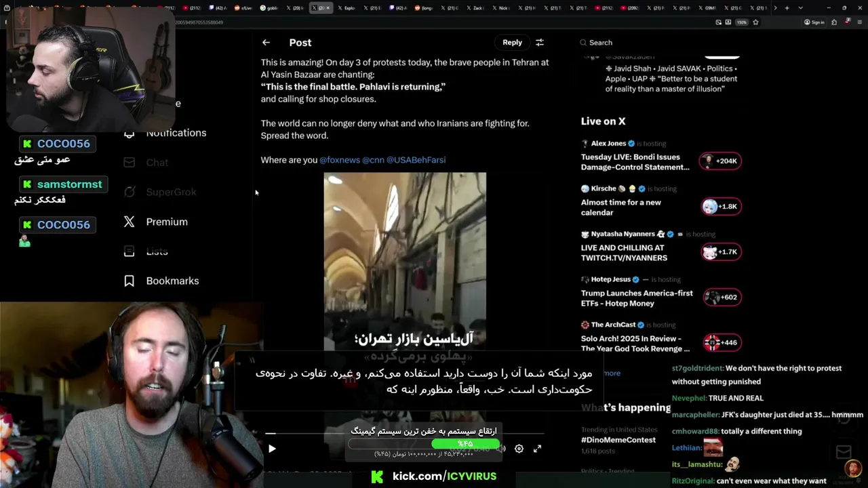Open the @cnn mention link
Screen dimensions: 868x488
point(373,160)
